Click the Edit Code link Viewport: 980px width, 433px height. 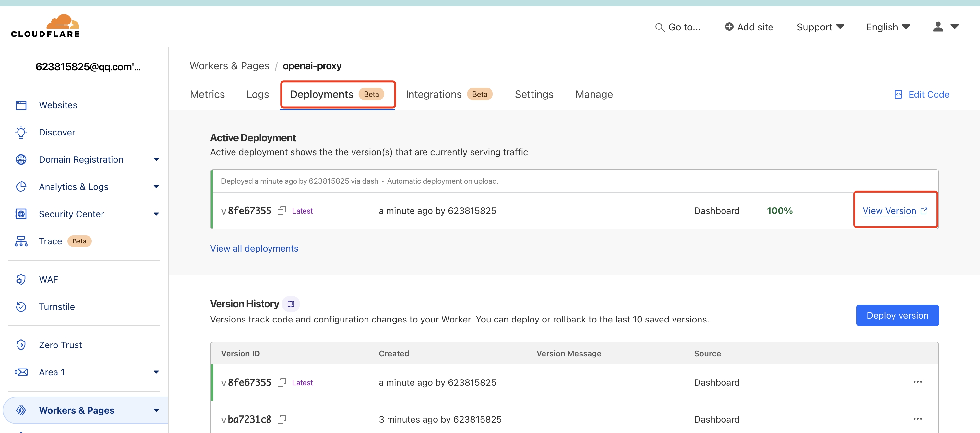[929, 94]
